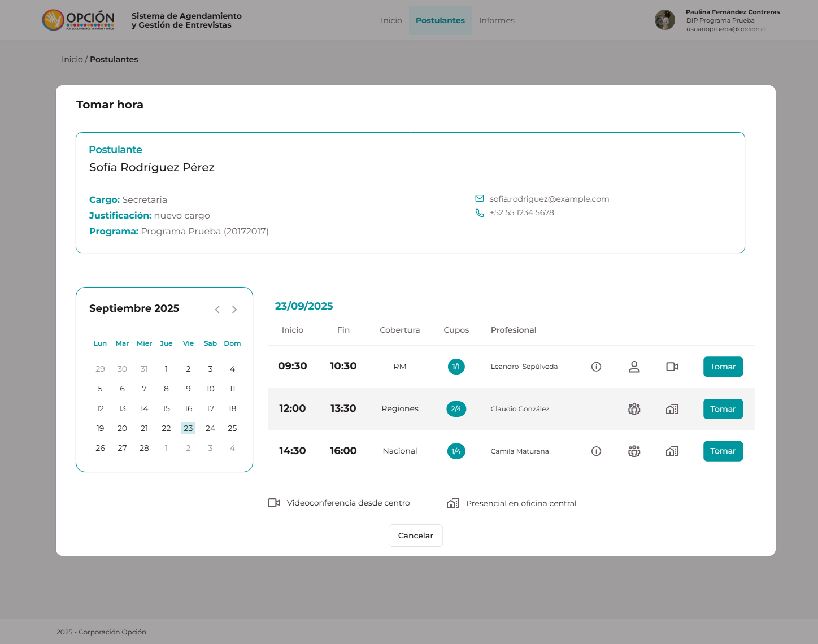Viewport: 818px width, 644px height.
Task: Select day 24 in the calendar
Action: pos(210,428)
